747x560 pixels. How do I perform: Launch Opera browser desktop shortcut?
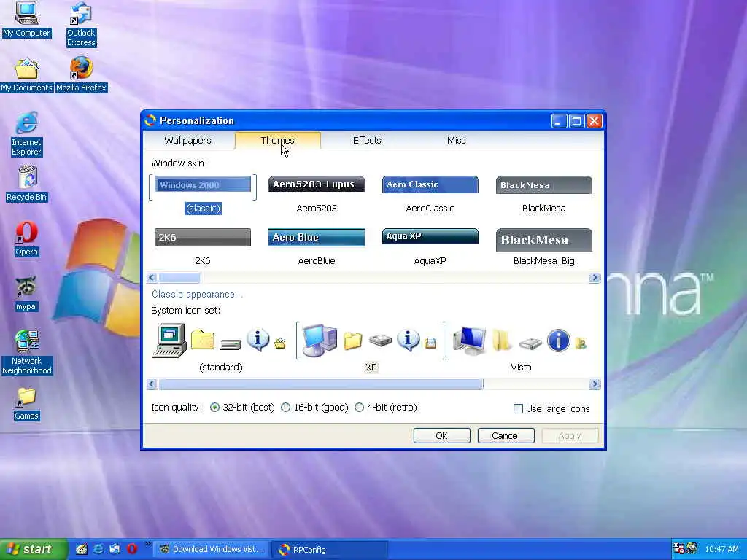26,239
